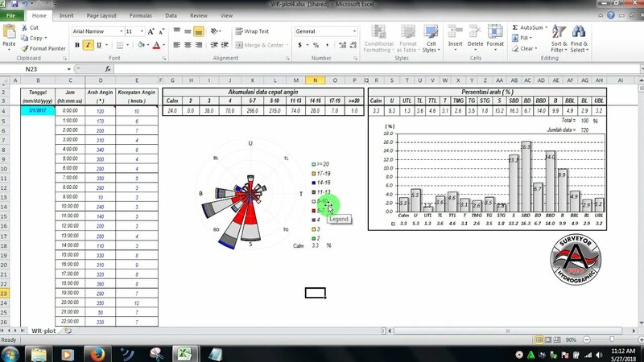Click the Insert Function fx button
The width and height of the screenshot is (644, 362).
point(108,69)
